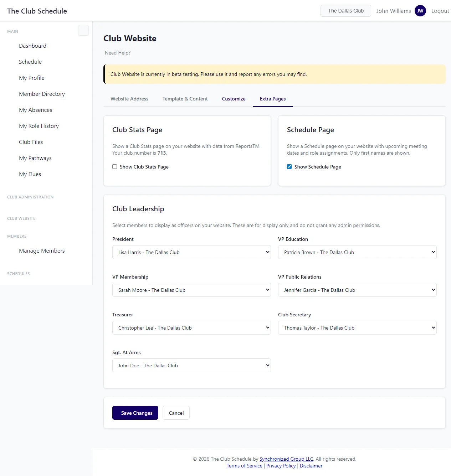The width and height of the screenshot is (451, 476).
Task: Expand the Treasurer dropdown
Action: coord(191,328)
